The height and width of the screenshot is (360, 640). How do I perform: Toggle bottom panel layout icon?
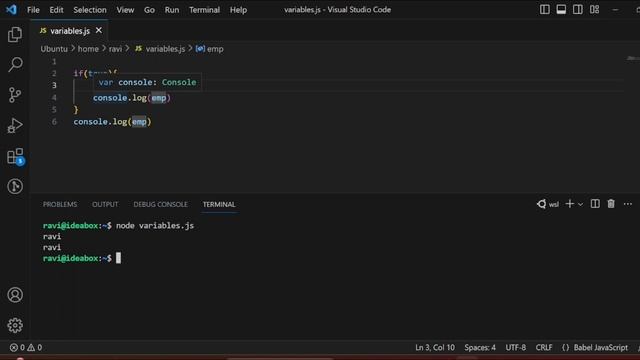[561, 9]
